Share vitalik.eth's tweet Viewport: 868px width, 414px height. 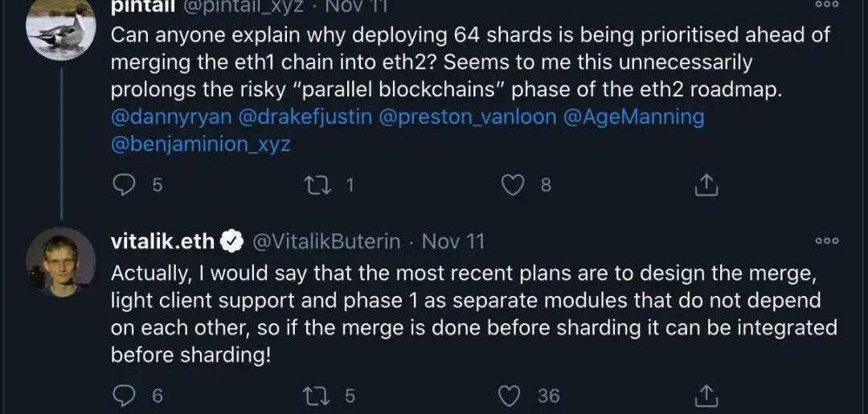tap(706, 396)
